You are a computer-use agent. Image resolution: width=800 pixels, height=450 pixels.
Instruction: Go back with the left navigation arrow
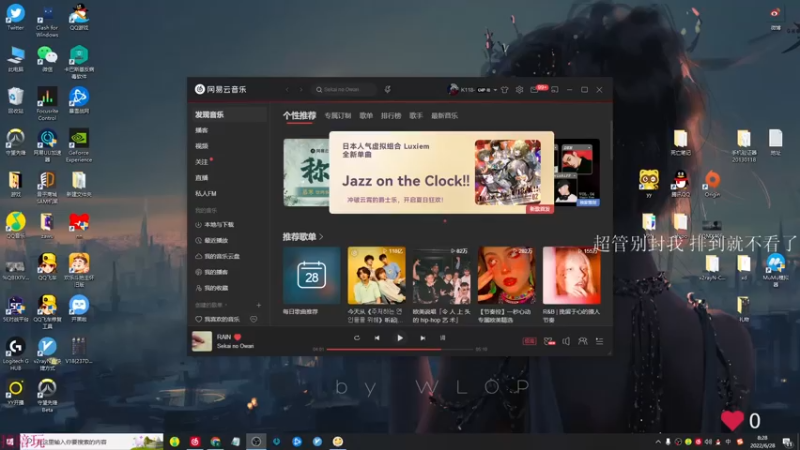coord(287,90)
